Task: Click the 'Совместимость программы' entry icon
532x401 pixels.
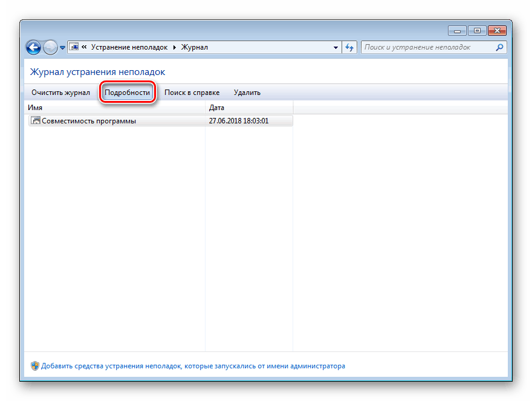Action: [x=35, y=120]
